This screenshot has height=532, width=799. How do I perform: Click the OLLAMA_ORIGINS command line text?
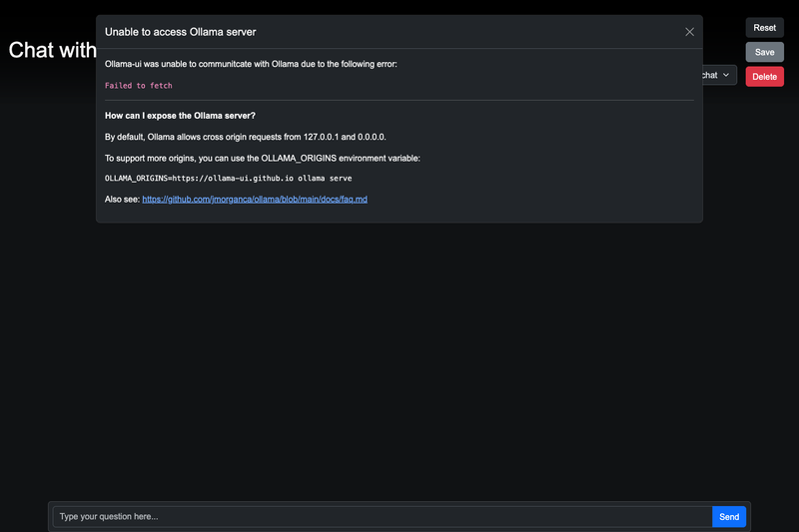click(229, 179)
